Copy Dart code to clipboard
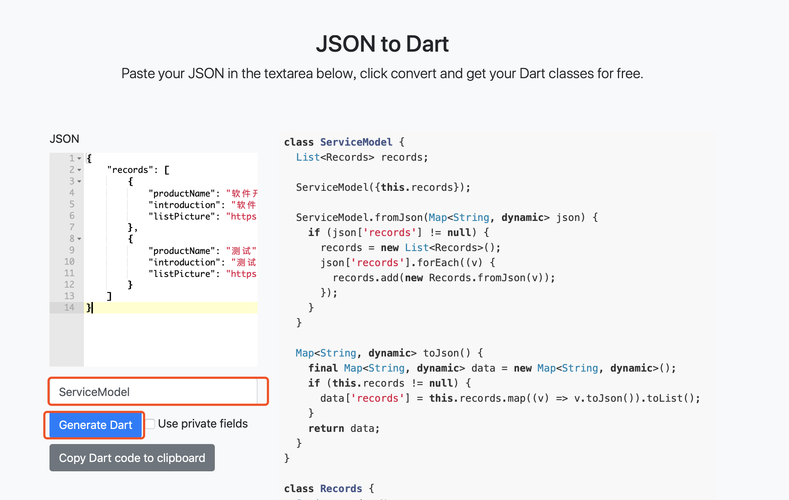 click(132, 458)
